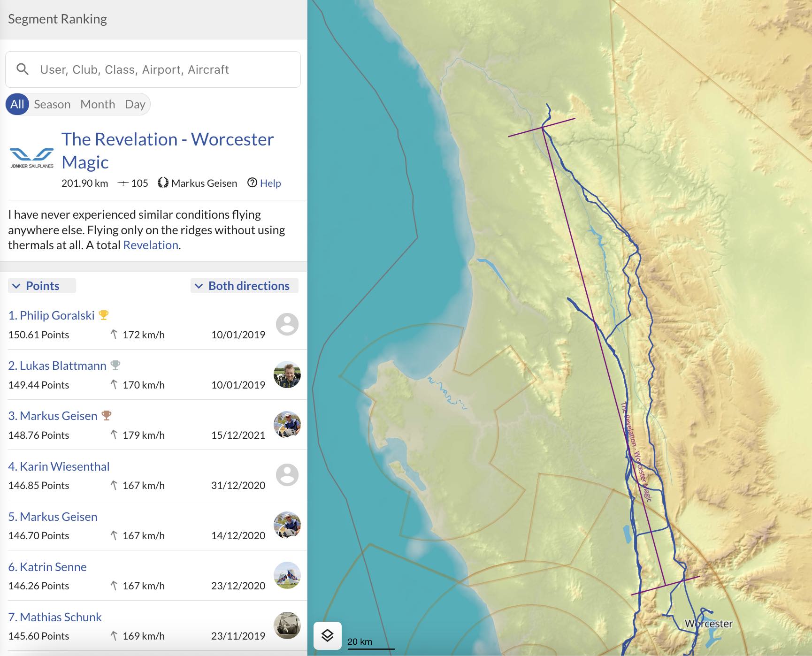Select the All time filter
Image resolution: width=812 pixels, height=656 pixels.
click(17, 104)
